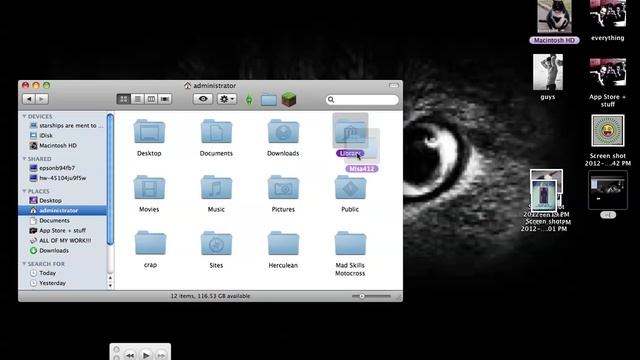Select the Desktop folder icon
The height and width of the screenshot is (360, 640).
pos(149,131)
